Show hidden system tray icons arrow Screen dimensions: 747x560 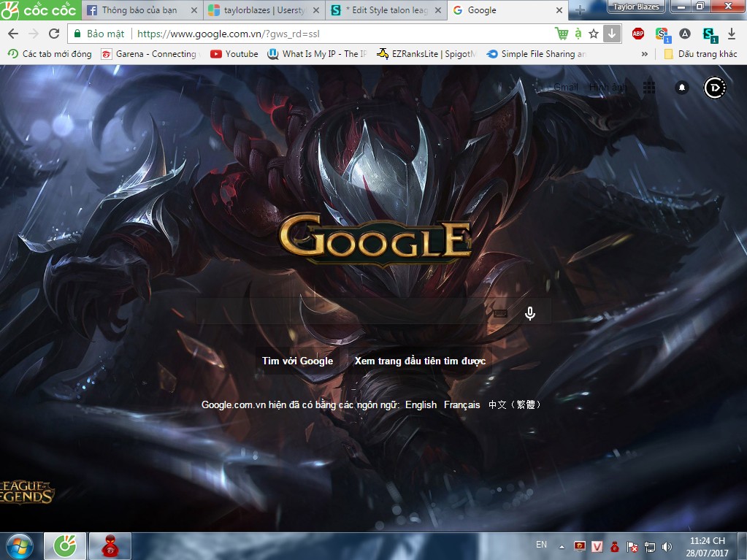(x=562, y=547)
